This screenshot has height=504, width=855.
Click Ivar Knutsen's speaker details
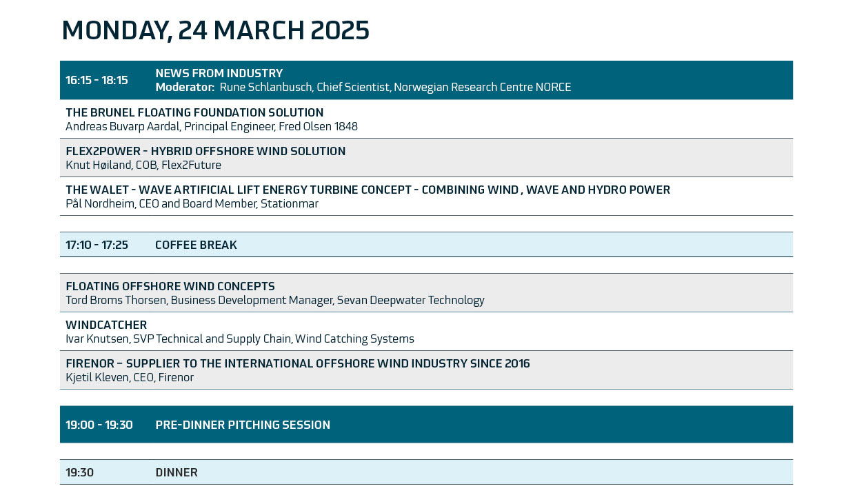tap(239, 339)
